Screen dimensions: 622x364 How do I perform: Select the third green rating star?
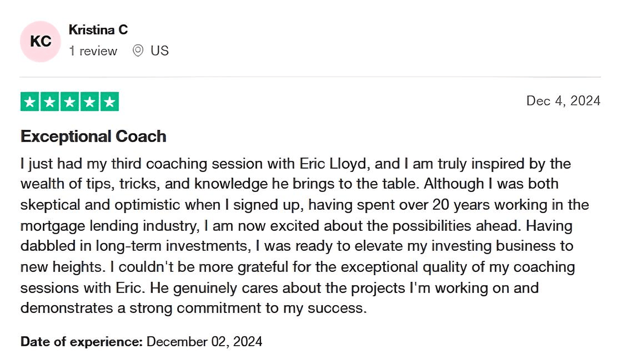[x=70, y=102]
